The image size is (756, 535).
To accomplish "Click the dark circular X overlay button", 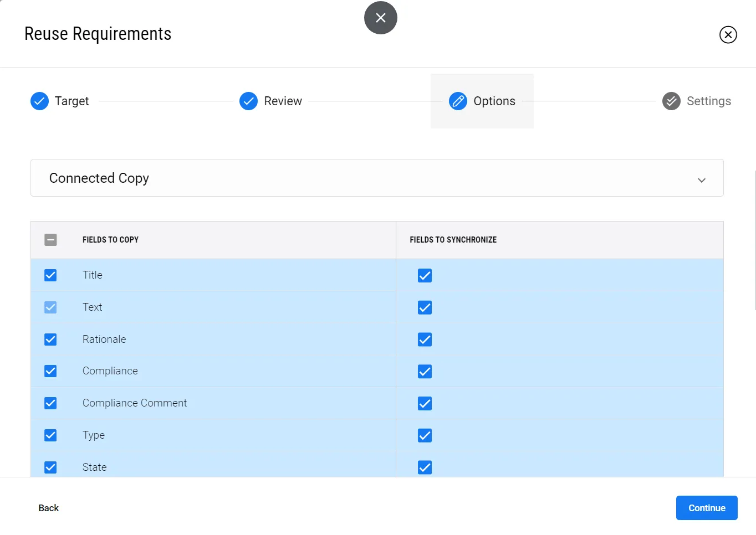I will 380,18.
